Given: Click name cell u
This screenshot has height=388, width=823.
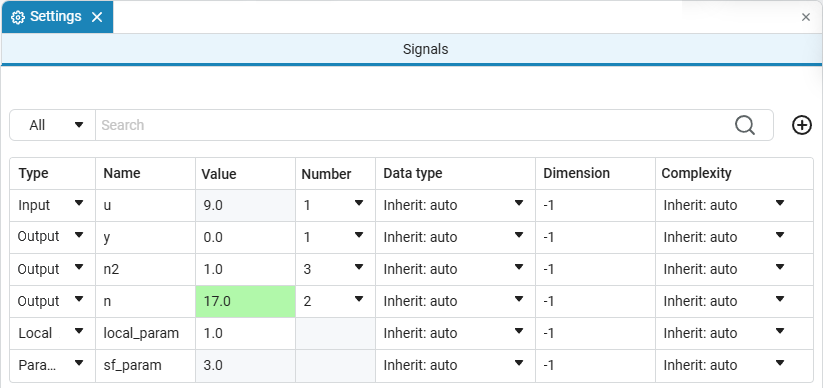Looking at the screenshot, I should coord(146,205).
